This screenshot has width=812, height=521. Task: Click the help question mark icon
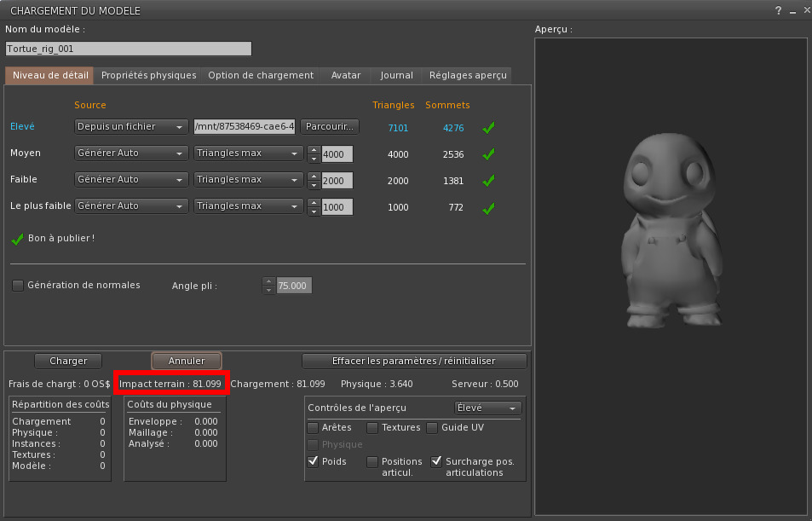(778, 11)
